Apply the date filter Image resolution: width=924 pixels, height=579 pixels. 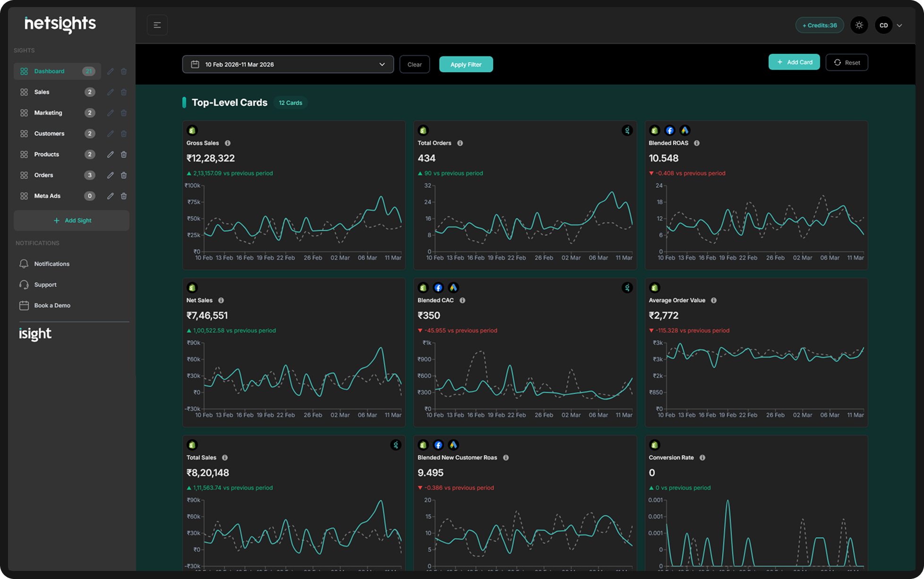(x=466, y=64)
